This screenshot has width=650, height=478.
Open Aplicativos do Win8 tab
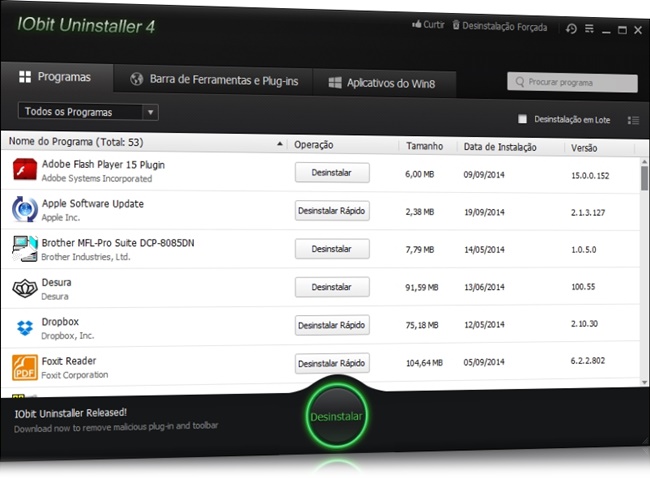tap(384, 83)
